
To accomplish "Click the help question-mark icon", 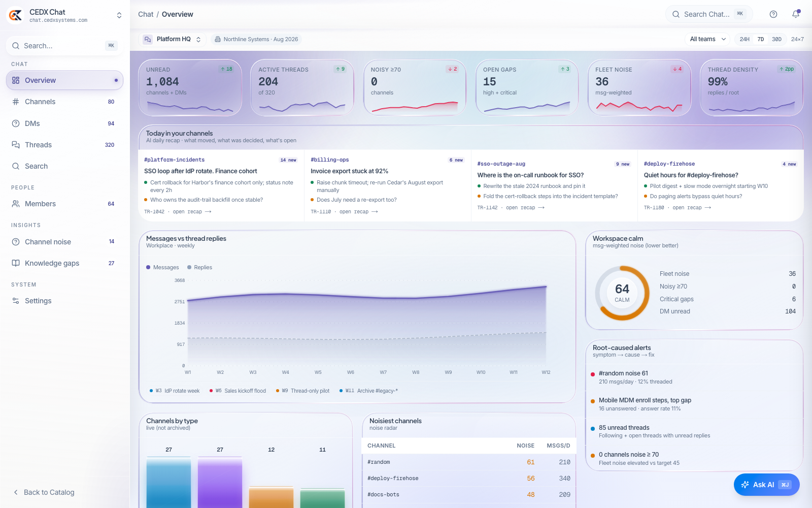I will (773, 14).
